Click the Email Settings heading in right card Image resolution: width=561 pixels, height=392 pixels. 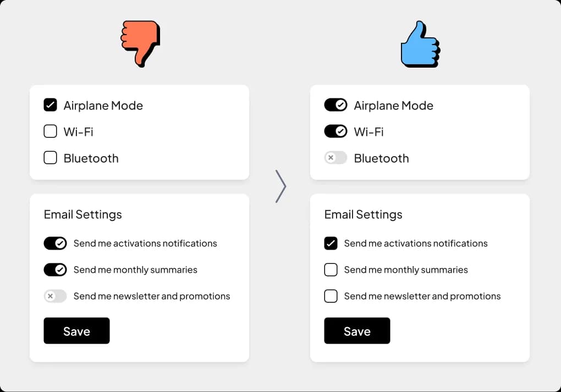click(363, 214)
